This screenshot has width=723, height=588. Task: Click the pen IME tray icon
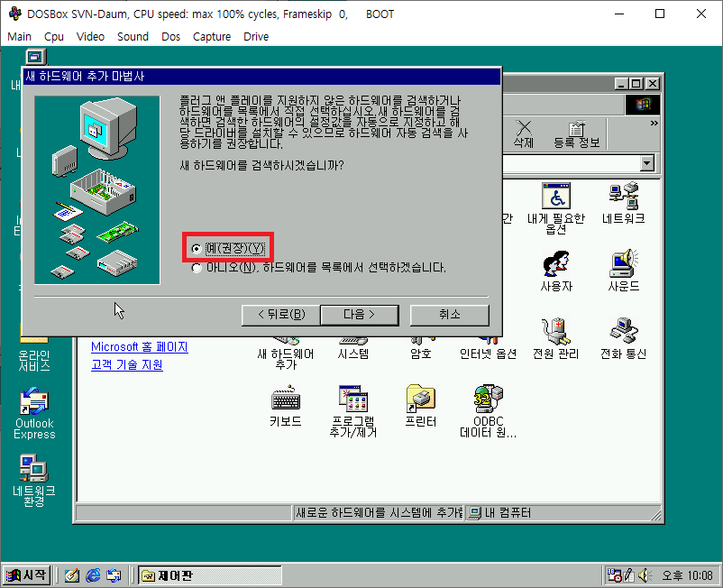coord(628,575)
